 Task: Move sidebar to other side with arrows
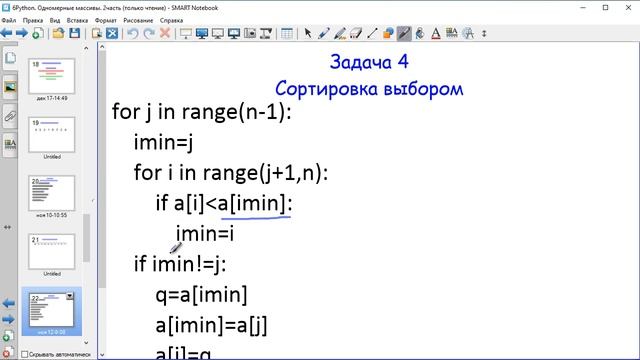(x=7, y=227)
